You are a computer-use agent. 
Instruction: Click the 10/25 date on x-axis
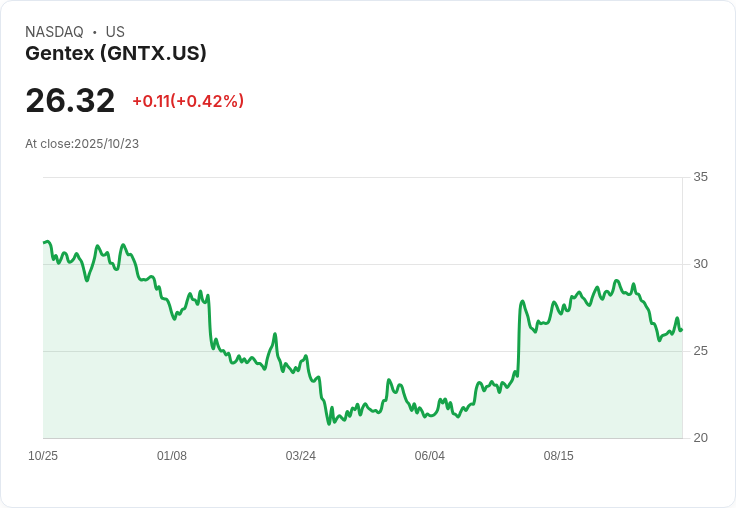tap(43, 456)
